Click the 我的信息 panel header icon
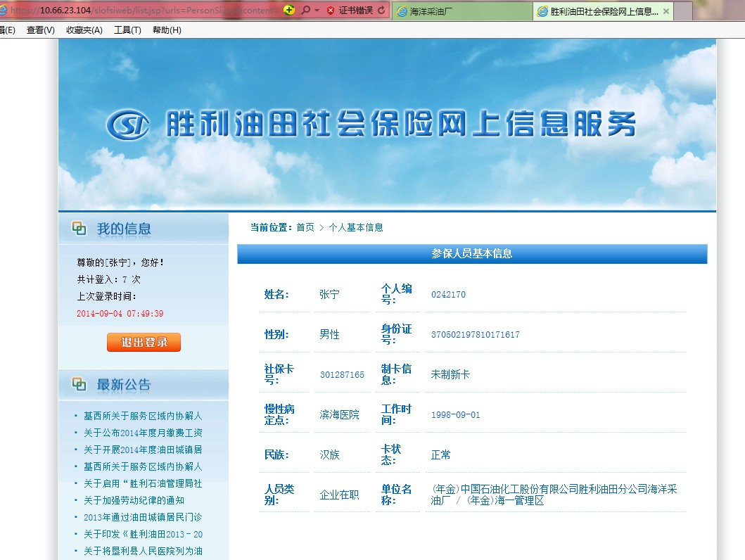 [x=79, y=229]
